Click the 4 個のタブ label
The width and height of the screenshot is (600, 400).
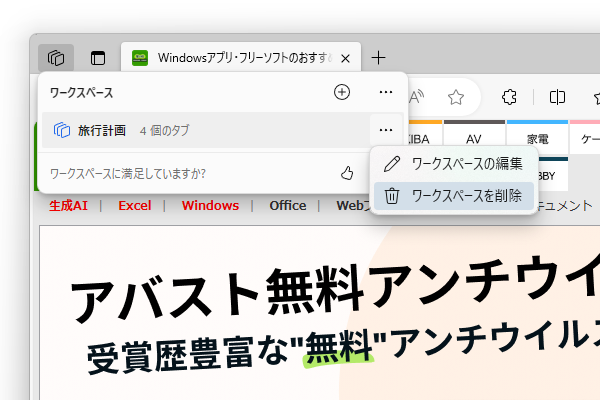[x=165, y=131]
